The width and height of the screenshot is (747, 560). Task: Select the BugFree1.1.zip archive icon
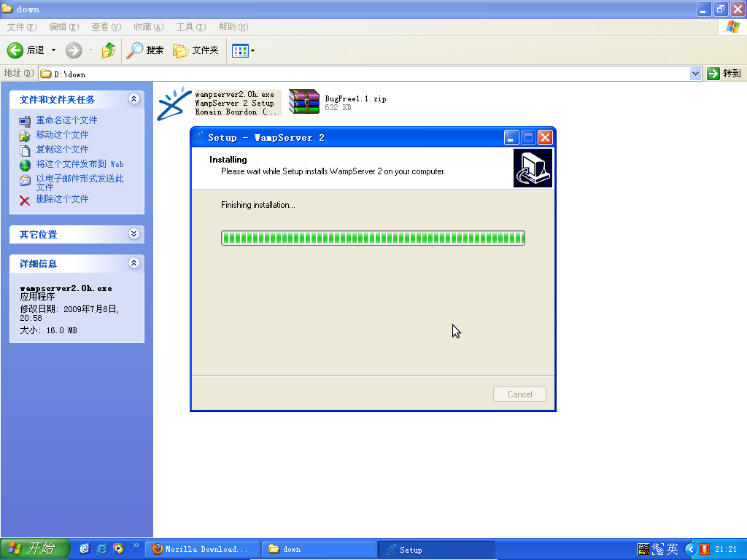coord(304,101)
